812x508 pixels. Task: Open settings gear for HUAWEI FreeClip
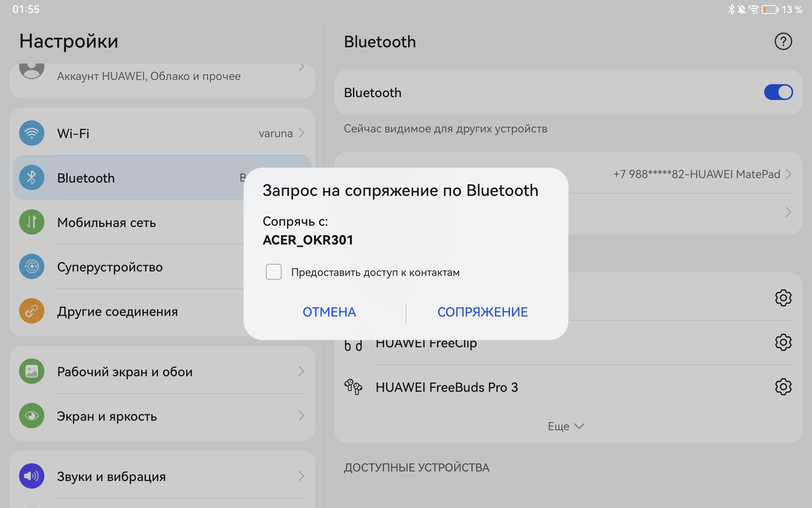coord(783,342)
